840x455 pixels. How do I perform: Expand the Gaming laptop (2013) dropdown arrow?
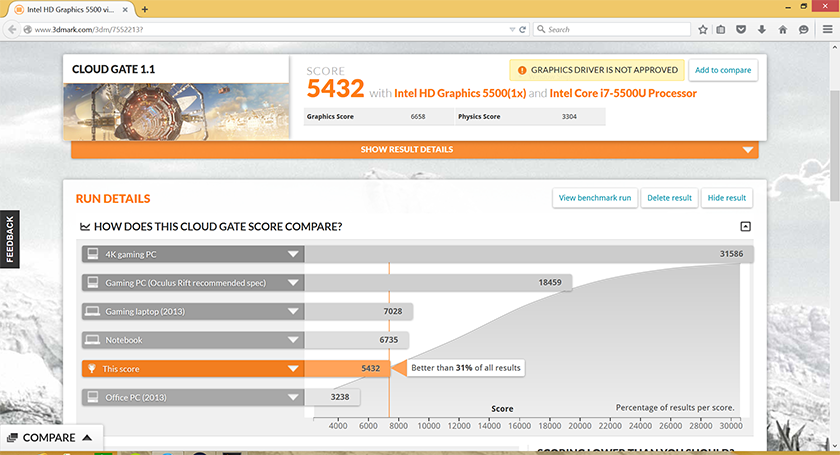tap(292, 311)
